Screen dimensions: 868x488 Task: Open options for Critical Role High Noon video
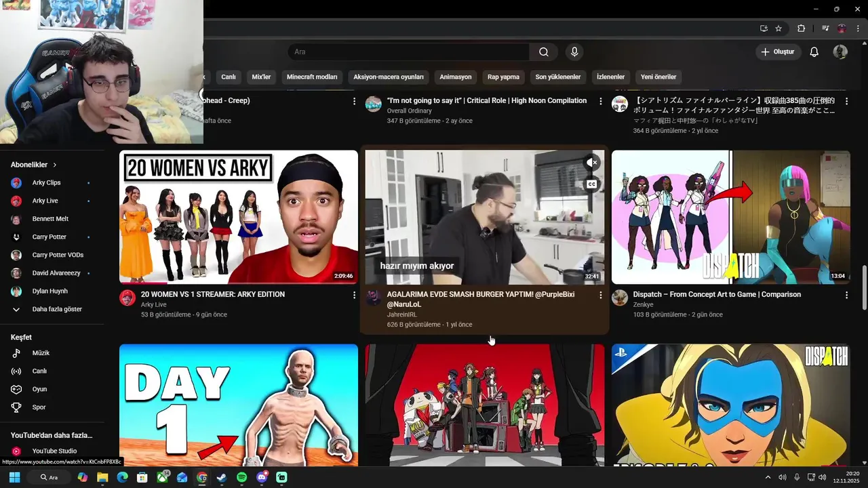pyautogui.click(x=600, y=101)
